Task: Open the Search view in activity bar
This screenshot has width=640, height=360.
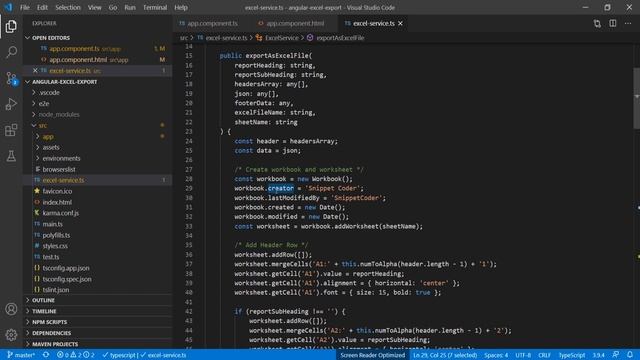Action: (x=11, y=52)
